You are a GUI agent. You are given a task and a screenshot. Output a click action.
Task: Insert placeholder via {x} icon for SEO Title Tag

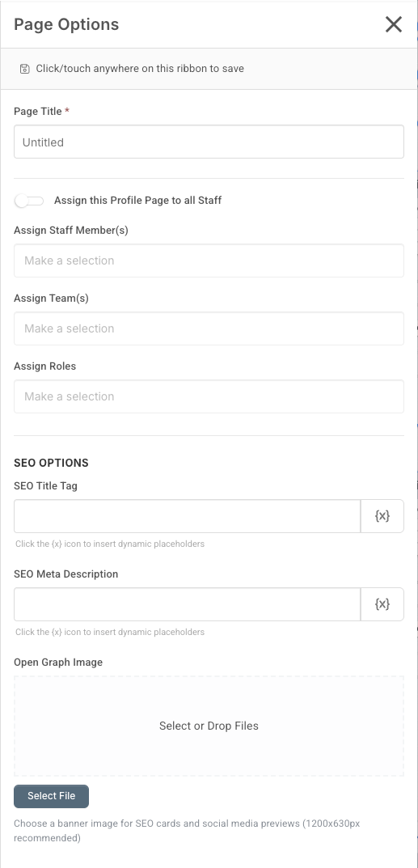(382, 516)
